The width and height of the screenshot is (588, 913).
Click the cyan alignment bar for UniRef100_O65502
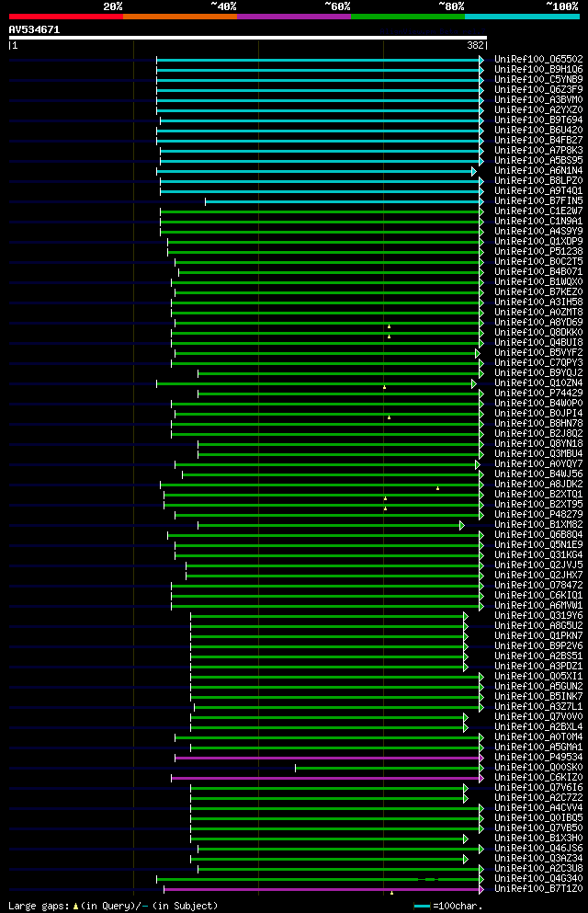(318, 60)
